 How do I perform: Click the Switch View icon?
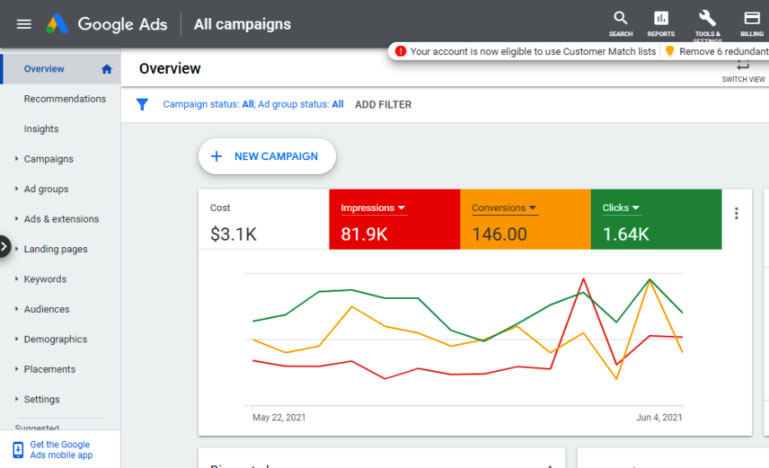[743, 68]
